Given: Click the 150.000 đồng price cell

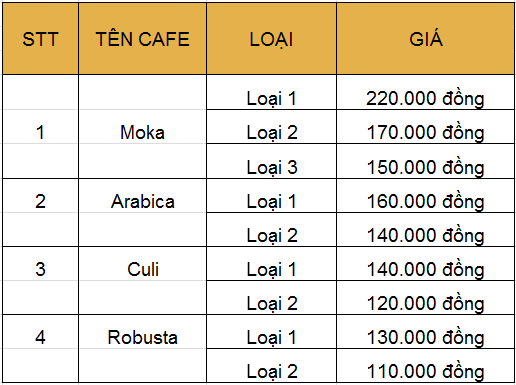Looking at the screenshot, I should pyautogui.click(x=425, y=161).
